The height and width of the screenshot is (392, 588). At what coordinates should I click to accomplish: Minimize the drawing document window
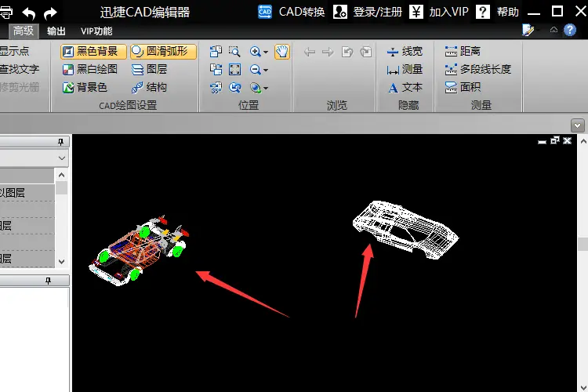(x=542, y=141)
